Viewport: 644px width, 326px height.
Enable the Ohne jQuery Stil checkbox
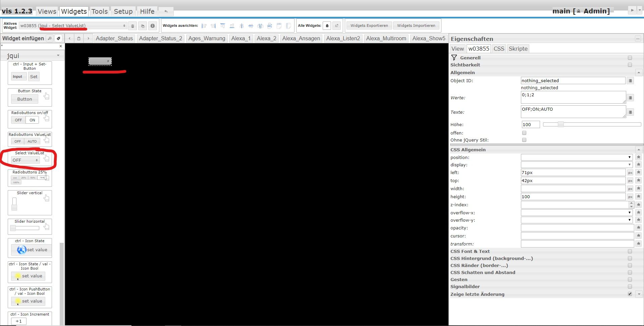click(x=524, y=140)
